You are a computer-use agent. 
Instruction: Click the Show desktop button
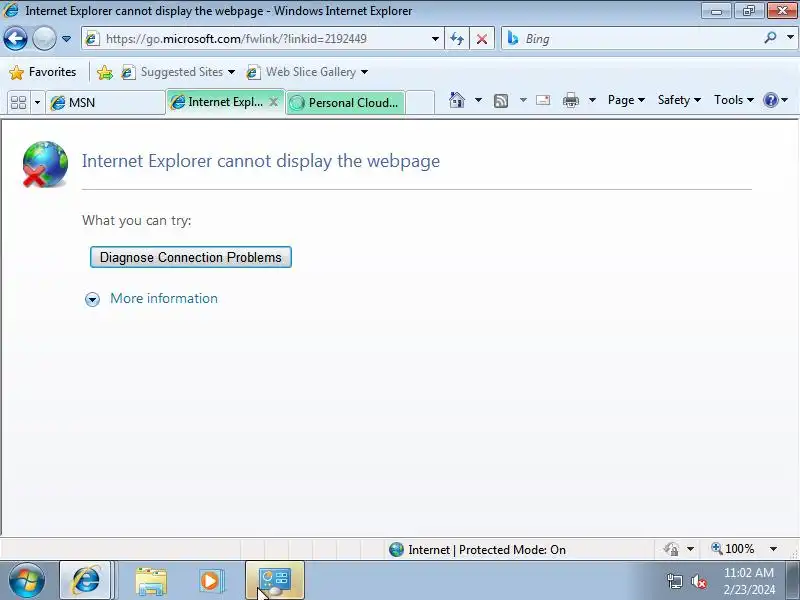point(793,581)
